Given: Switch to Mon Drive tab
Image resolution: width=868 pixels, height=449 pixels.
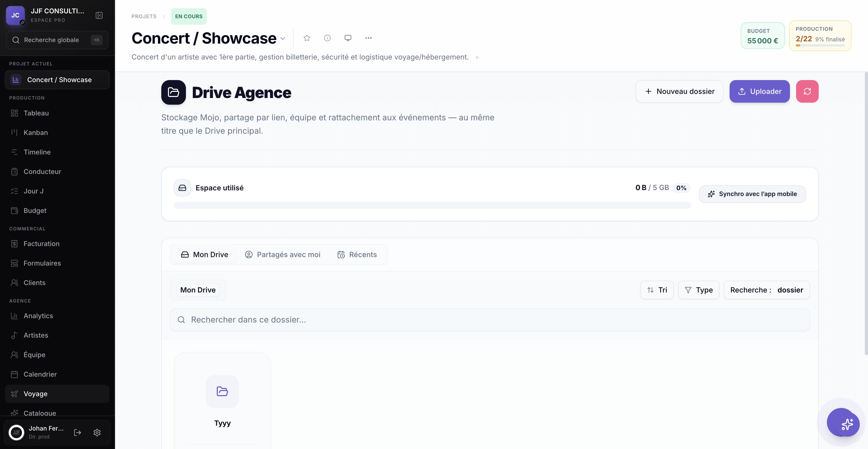Looking at the screenshot, I should [204, 255].
